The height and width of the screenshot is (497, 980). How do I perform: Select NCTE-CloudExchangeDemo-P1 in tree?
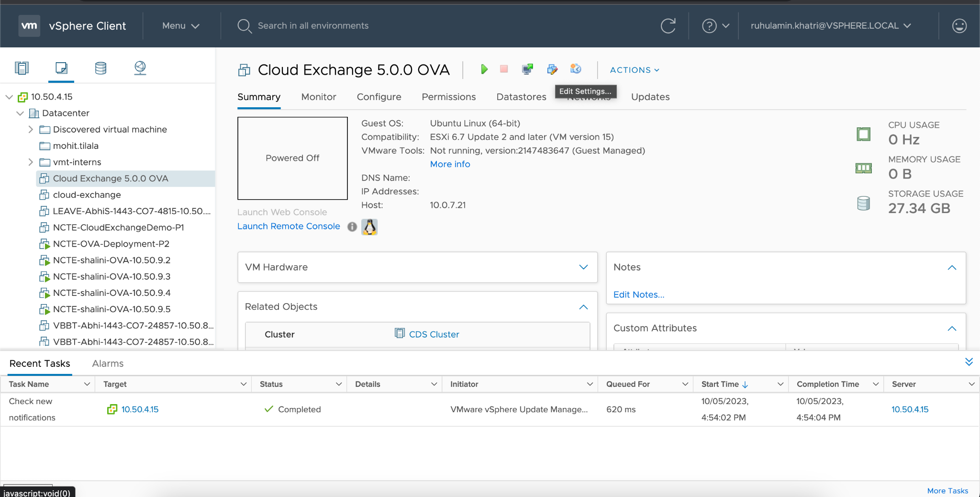[118, 228]
